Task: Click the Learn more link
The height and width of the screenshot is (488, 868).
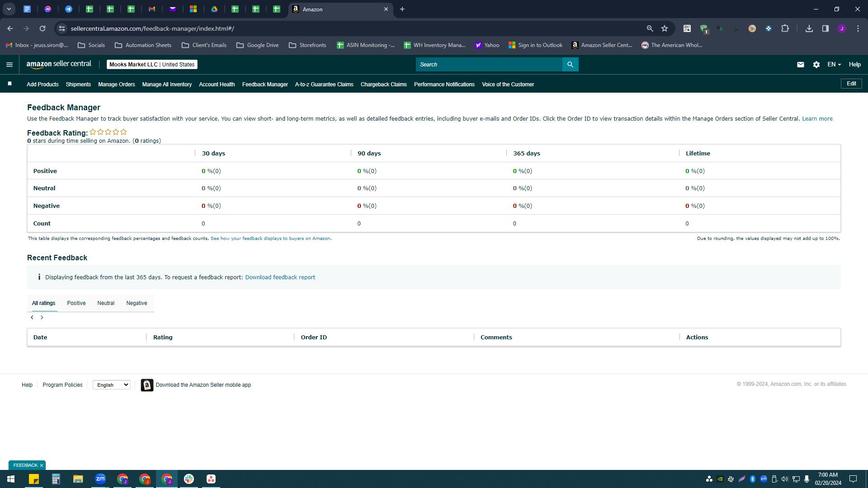Action: (x=817, y=119)
